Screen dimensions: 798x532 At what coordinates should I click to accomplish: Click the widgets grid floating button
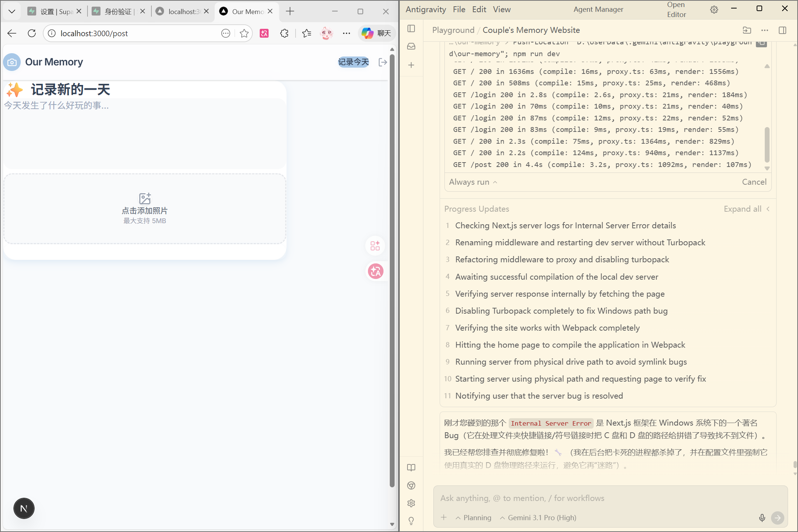point(375,246)
